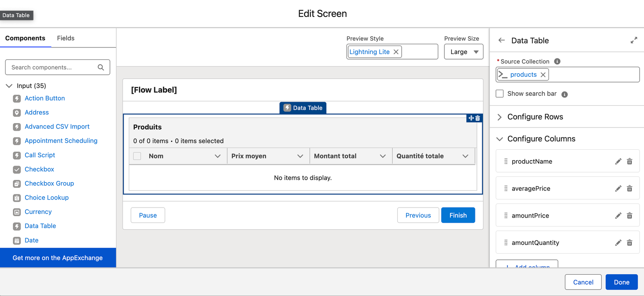Viewport: 644px width, 296px height.
Task: Open the Preview Size dropdown
Action: coord(463,52)
